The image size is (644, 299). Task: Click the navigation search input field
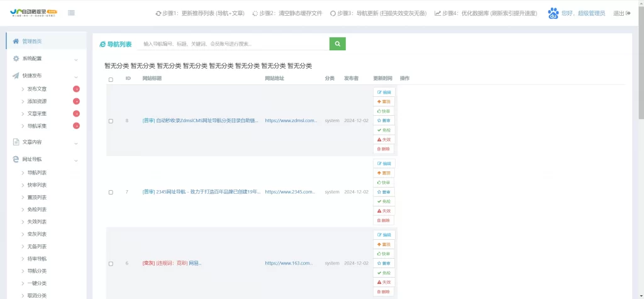[233, 44]
